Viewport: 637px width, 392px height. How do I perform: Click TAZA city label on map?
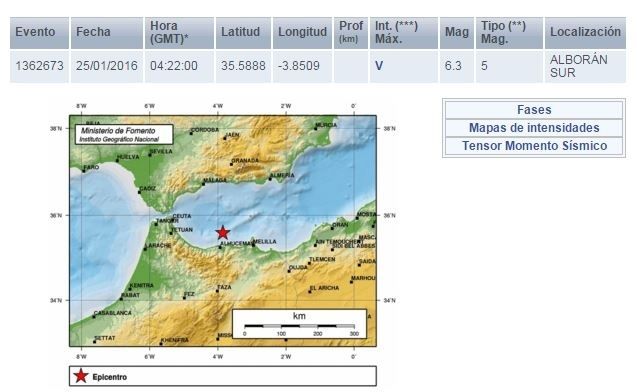224,288
